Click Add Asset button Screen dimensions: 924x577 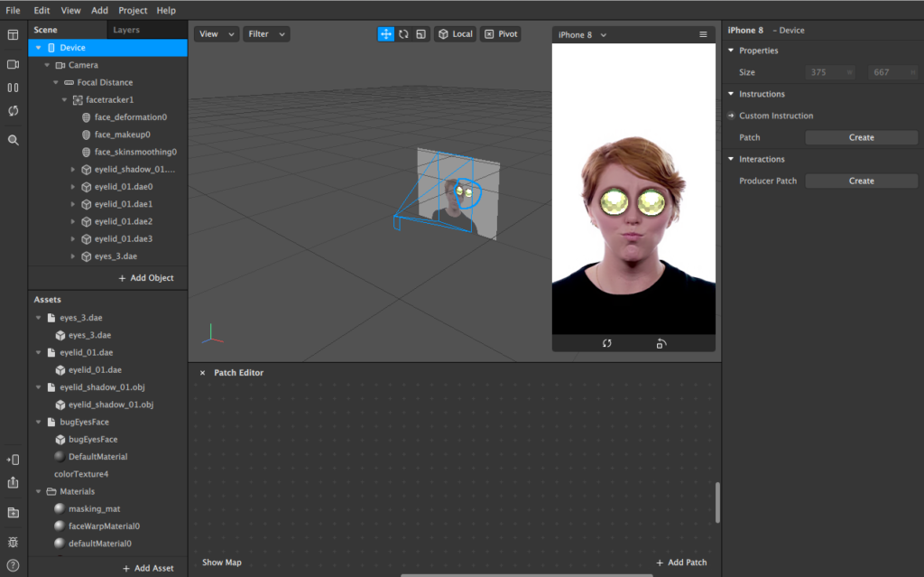tap(149, 568)
